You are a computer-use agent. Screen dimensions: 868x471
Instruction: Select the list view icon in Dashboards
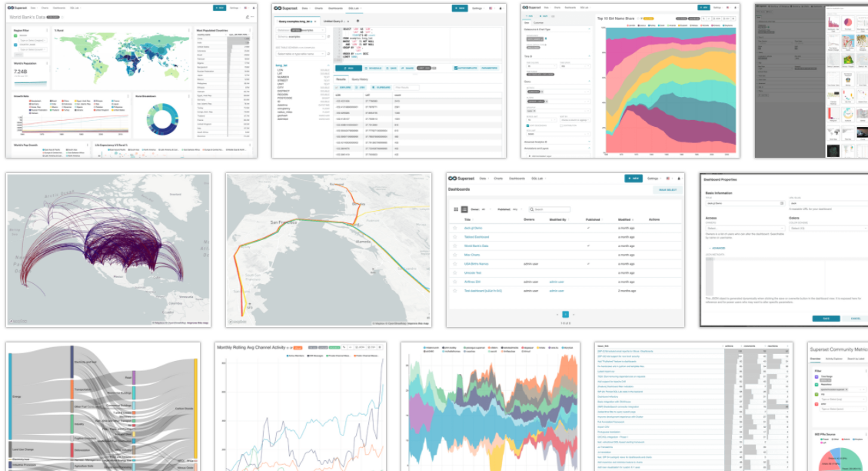(x=464, y=209)
